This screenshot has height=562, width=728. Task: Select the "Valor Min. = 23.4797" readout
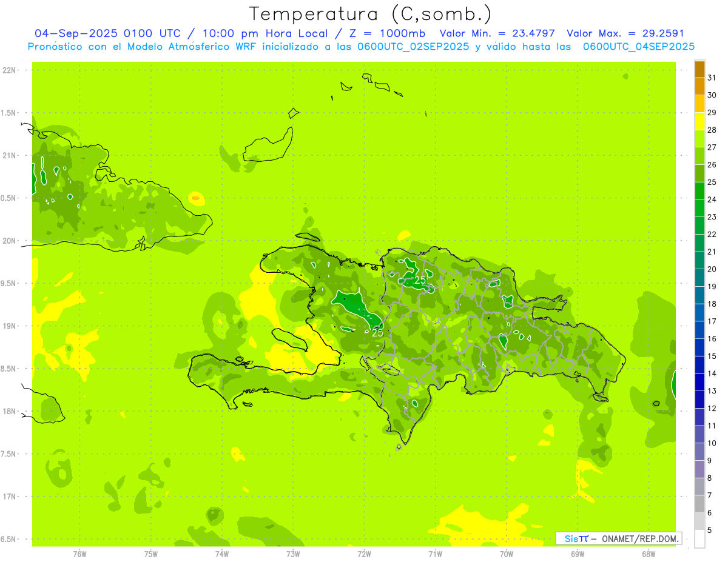coord(497,34)
